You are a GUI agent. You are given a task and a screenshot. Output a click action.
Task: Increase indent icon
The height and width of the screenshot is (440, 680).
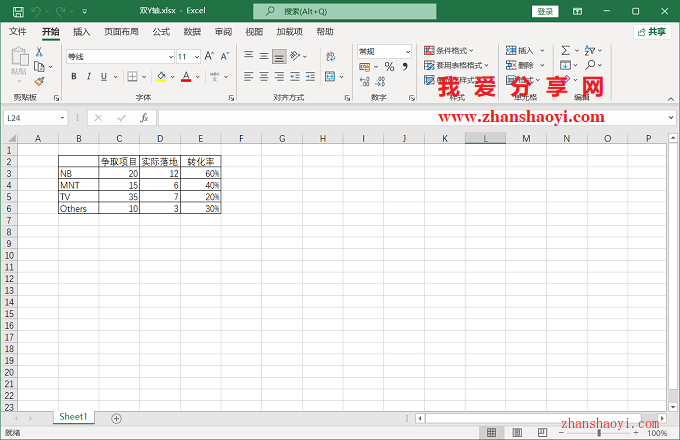311,77
